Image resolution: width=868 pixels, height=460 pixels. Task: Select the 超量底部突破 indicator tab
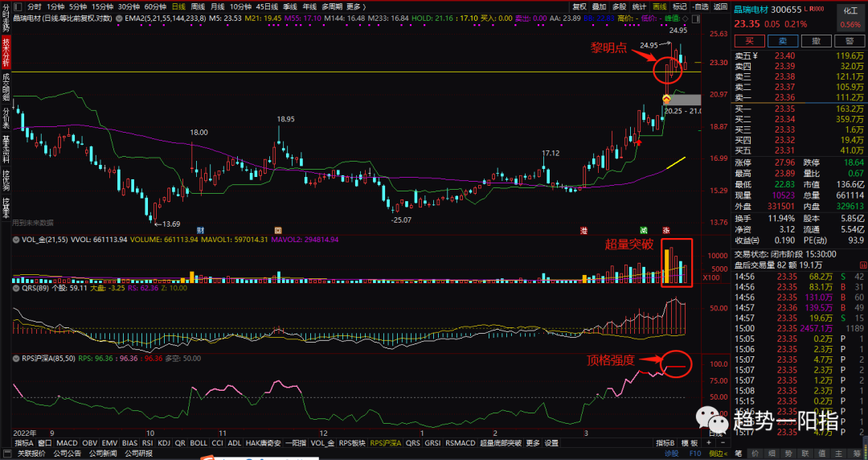500,443
